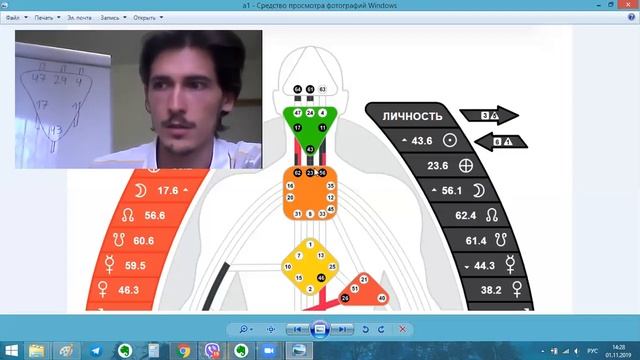640x360 pixels.
Task: Click gate 43 in the green triangle
Action: tap(310, 149)
